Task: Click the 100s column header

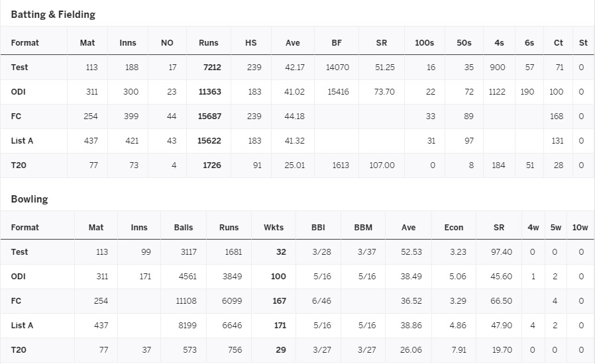Action: point(424,43)
